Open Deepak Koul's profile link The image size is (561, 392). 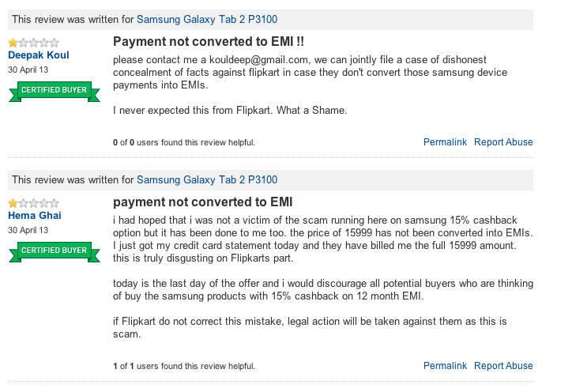click(38, 55)
